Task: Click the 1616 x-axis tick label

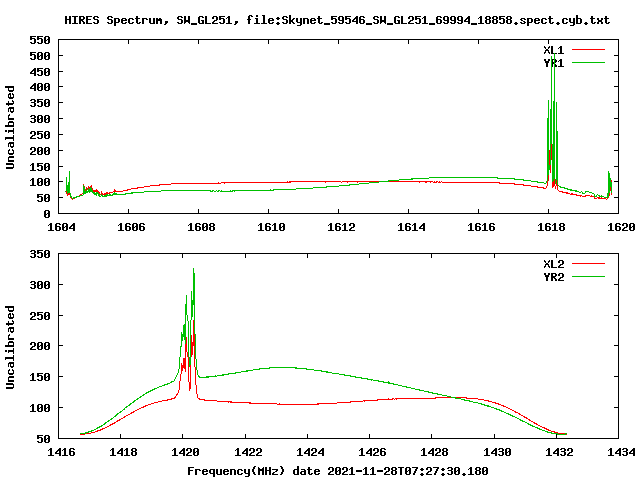Action: pyautogui.click(x=481, y=227)
